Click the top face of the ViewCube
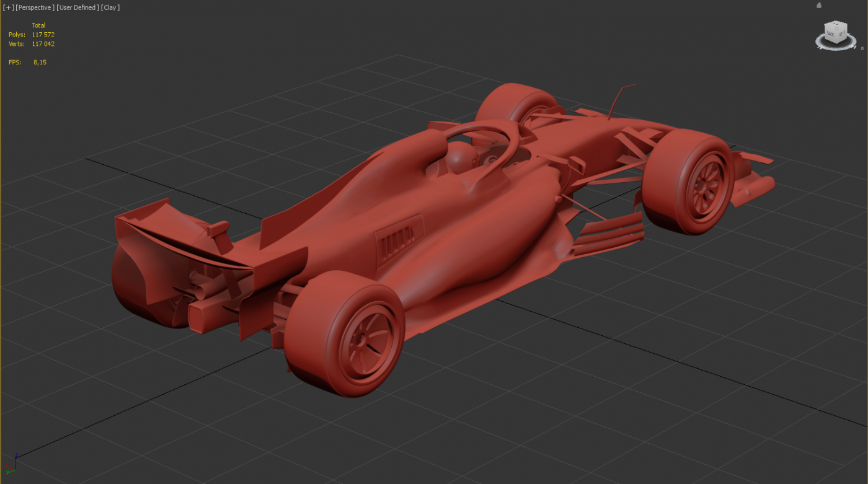 836,26
